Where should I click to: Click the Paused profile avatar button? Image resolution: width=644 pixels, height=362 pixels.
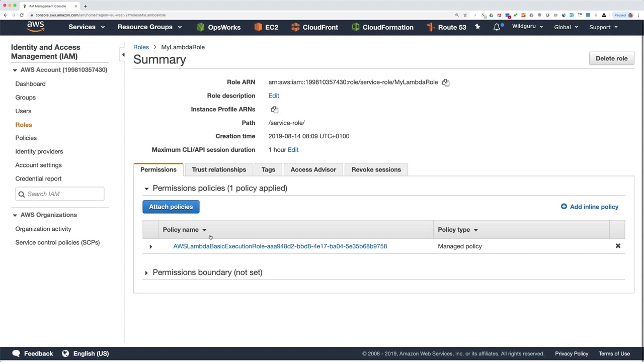click(623, 15)
